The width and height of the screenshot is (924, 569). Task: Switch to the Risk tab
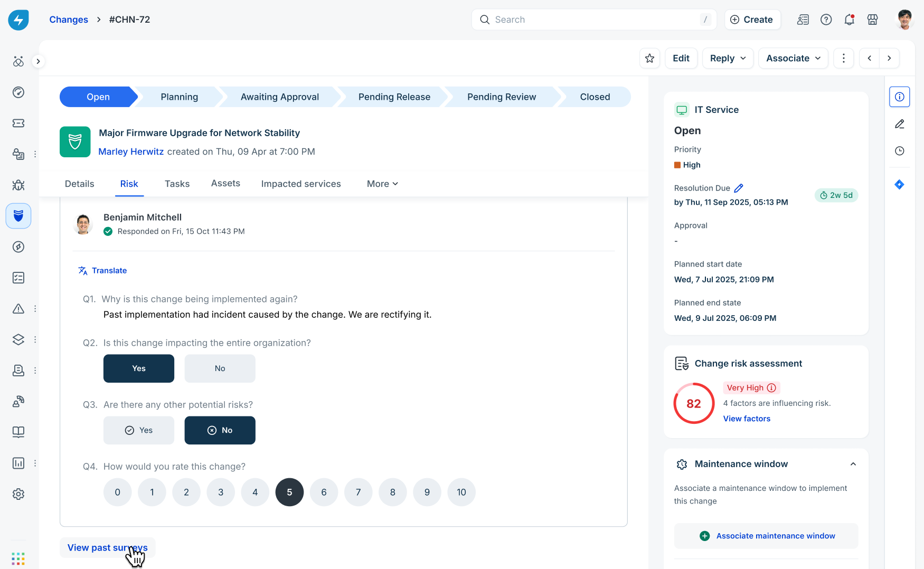tap(129, 184)
